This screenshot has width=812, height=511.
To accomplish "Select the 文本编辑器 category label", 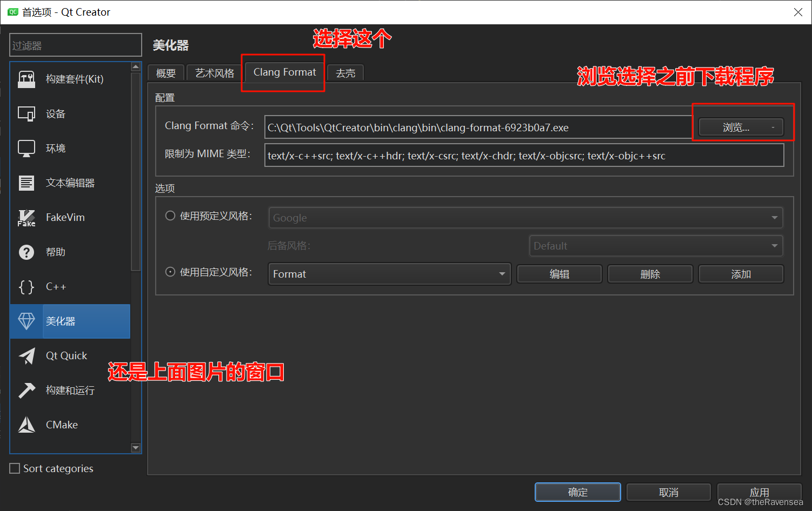I will click(x=70, y=183).
